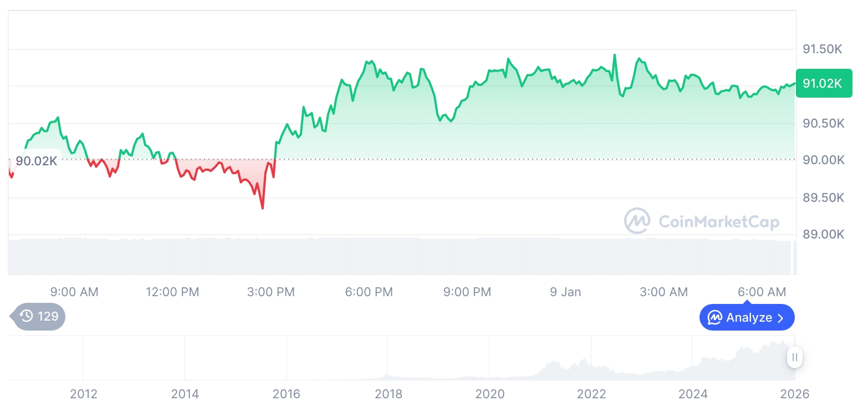Click the 89.00K price axis label

823,235
